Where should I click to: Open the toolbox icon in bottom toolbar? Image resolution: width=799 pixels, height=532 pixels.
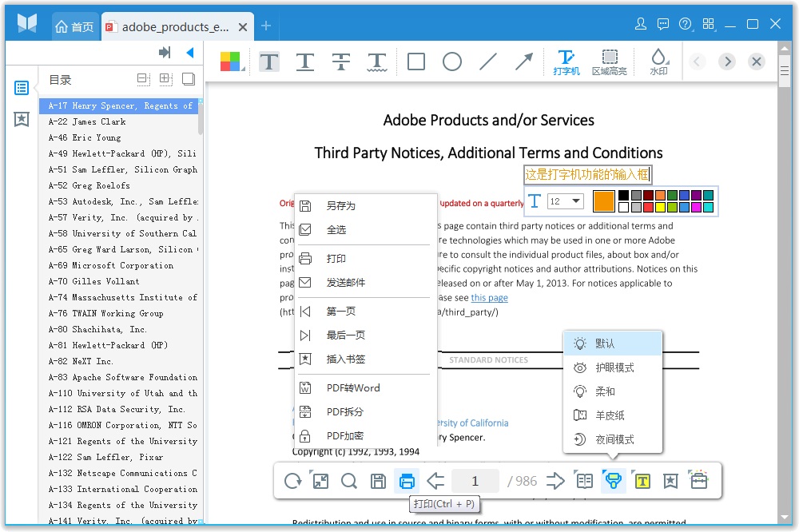pos(699,481)
